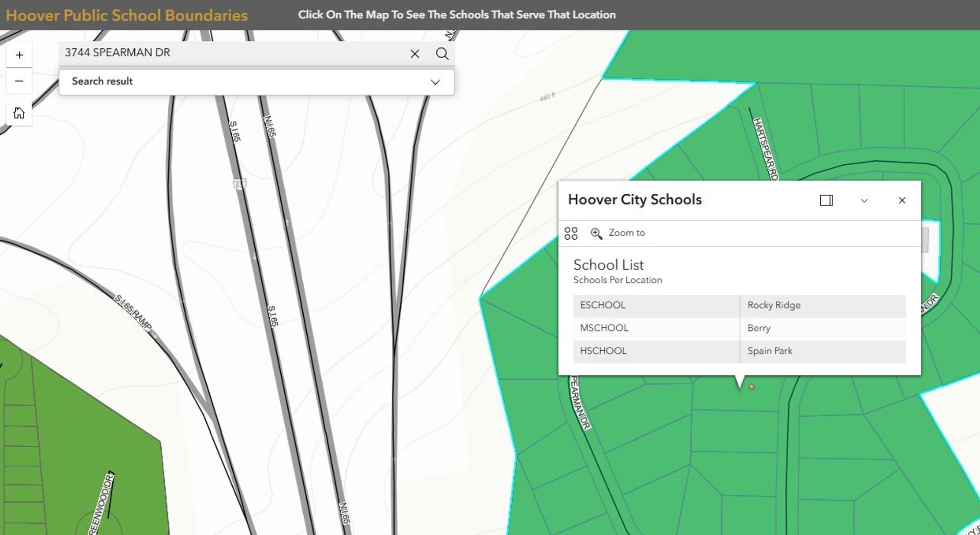Click the search magnifier icon
The width and height of the screenshot is (980, 535).
[x=442, y=54]
